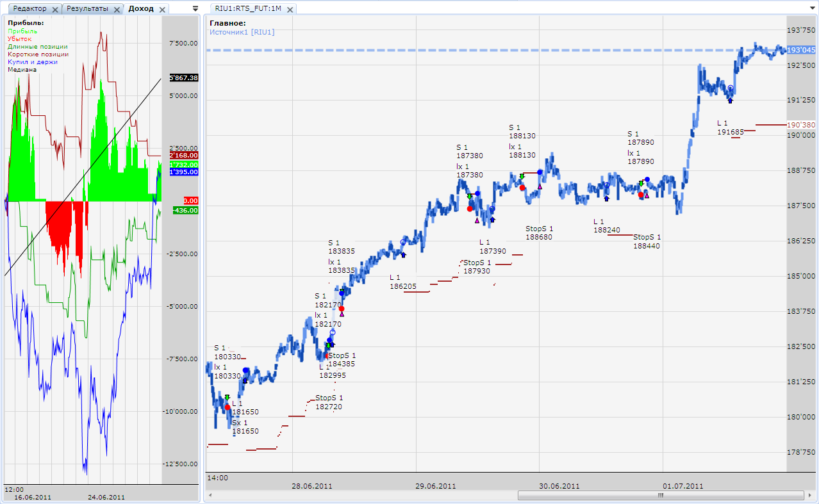Click the 16.06.2011 date on profit chart

[x=33, y=497]
